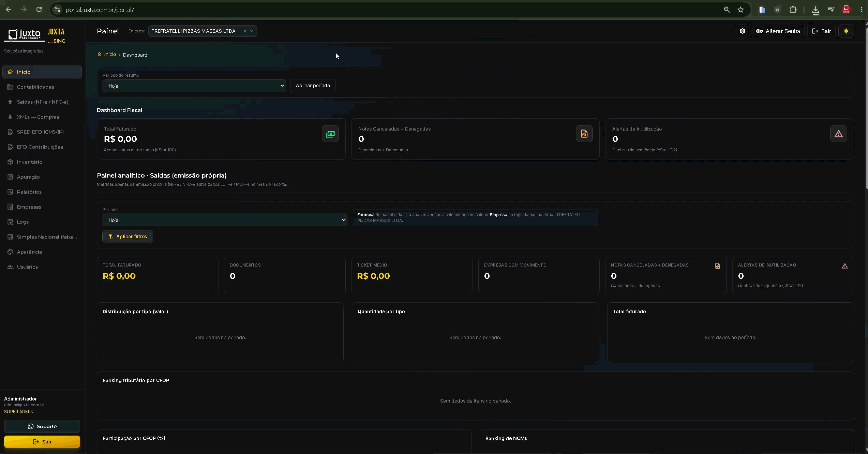Click the Simples Nacional icon in sidebar
Viewport: 868px width, 454px height.
pyautogui.click(x=10, y=237)
